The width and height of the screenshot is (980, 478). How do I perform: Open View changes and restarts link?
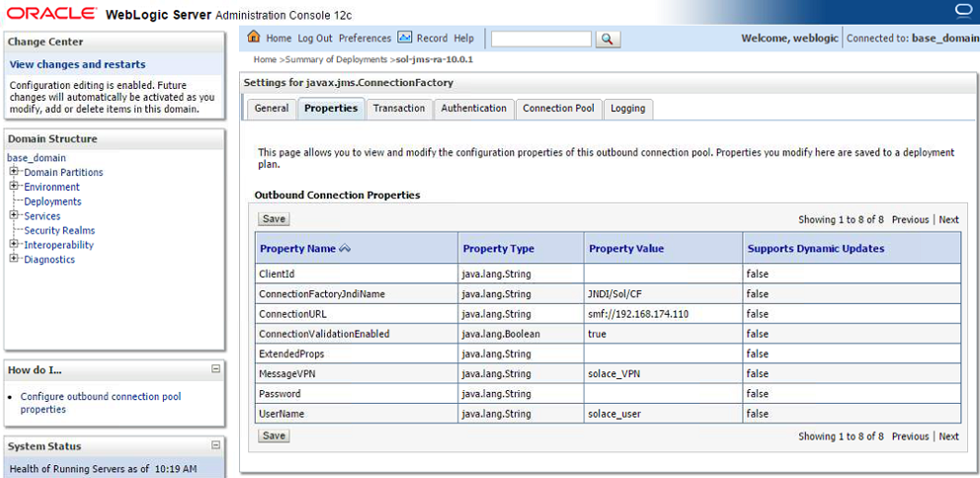pyautogui.click(x=77, y=64)
